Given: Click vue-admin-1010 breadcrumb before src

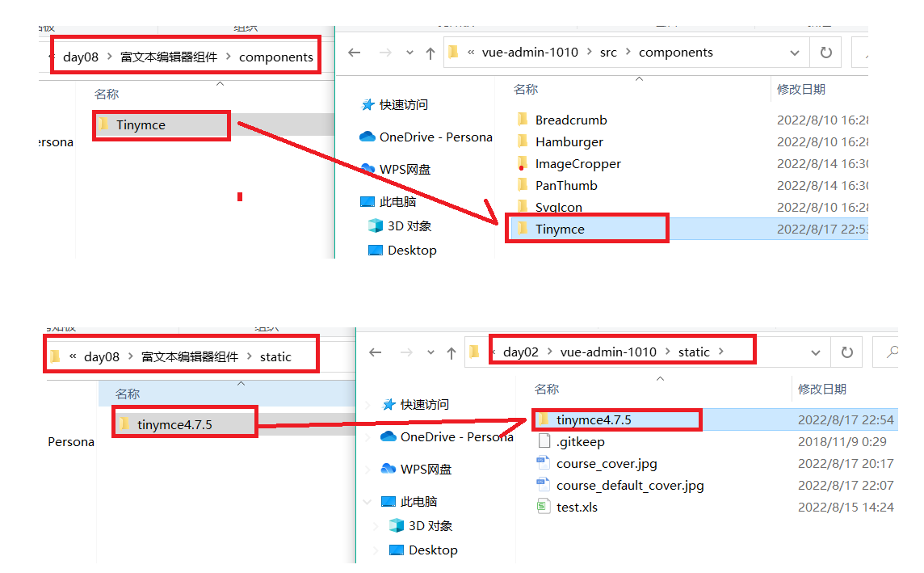Looking at the screenshot, I should 530,53.
